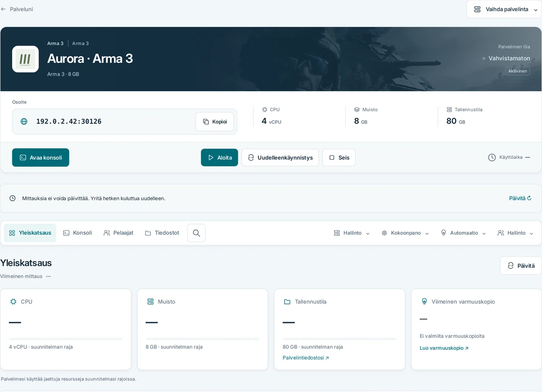This screenshot has height=392, width=542.
Task: Click the back arrow beside Palveluni
Action: coord(3,9)
